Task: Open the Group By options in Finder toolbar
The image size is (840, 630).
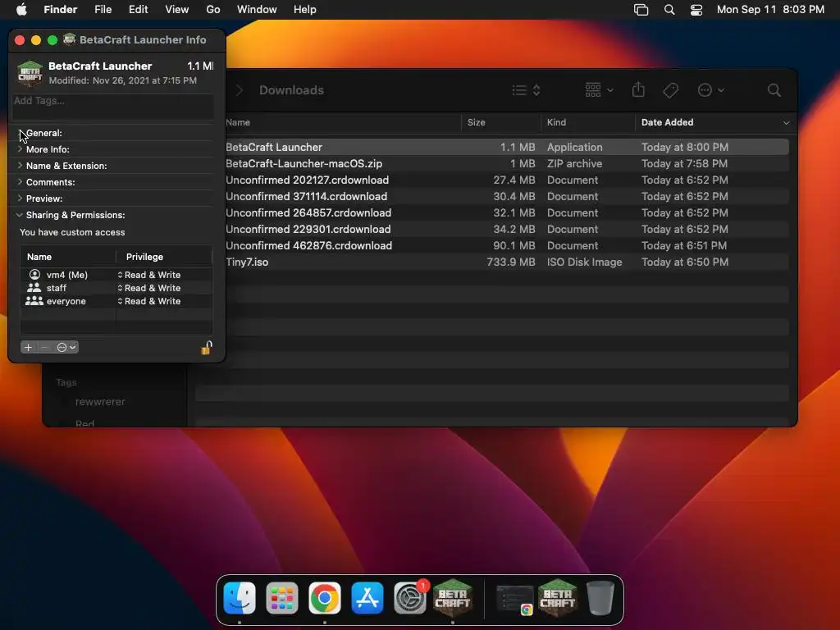Action: pyautogui.click(x=598, y=90)
